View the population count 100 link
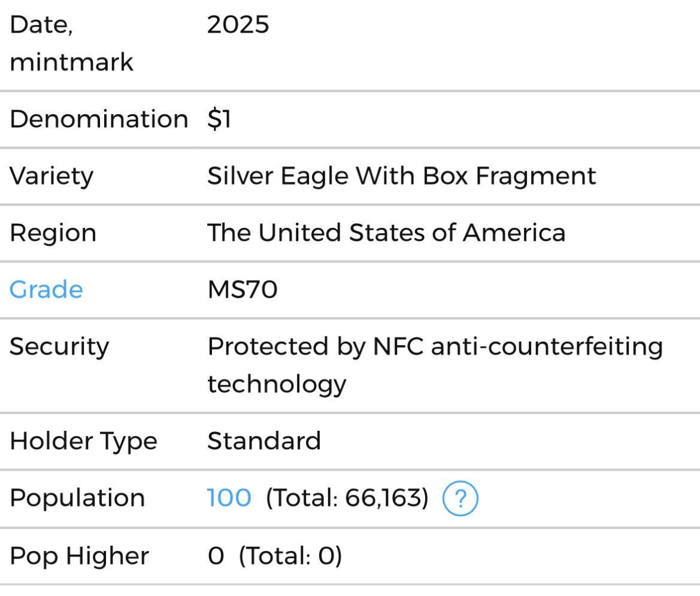700x596 pixels. click(229, 498)
